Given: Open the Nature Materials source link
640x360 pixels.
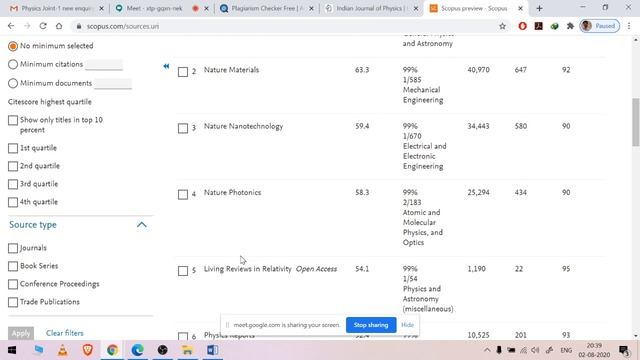Looking at the screenshot, I should click(231, 70).
